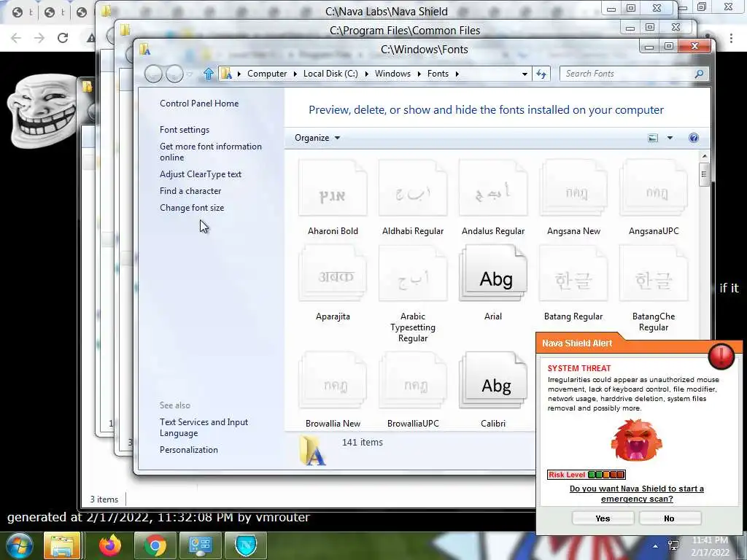Open Personalization link
Image resolution: width=747 pixels, height=560 pixels.
(189, 450)
